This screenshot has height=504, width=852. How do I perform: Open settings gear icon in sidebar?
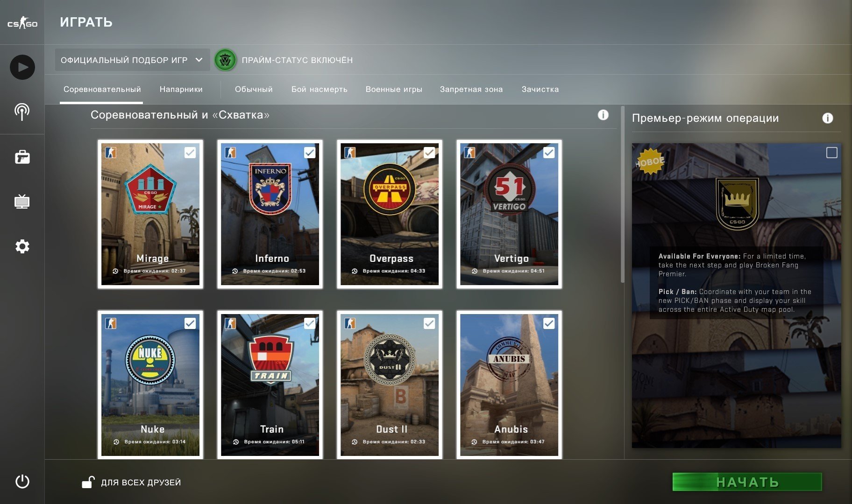point(22,246)
